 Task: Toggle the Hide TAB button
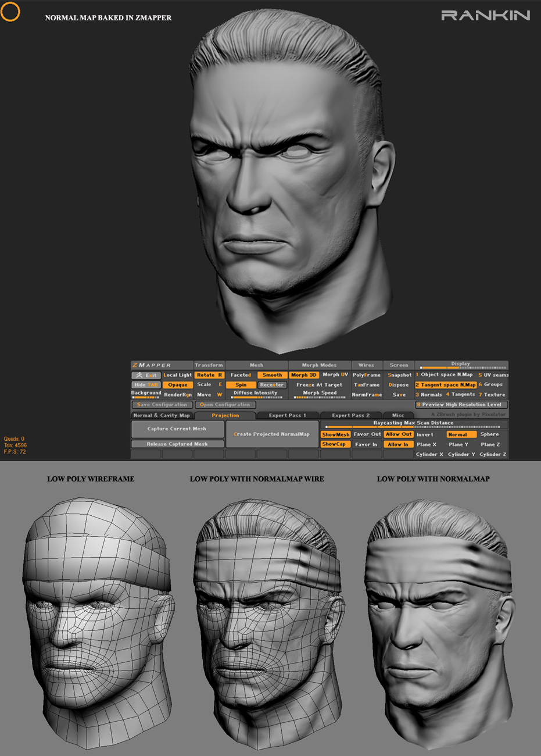[146, 385]
